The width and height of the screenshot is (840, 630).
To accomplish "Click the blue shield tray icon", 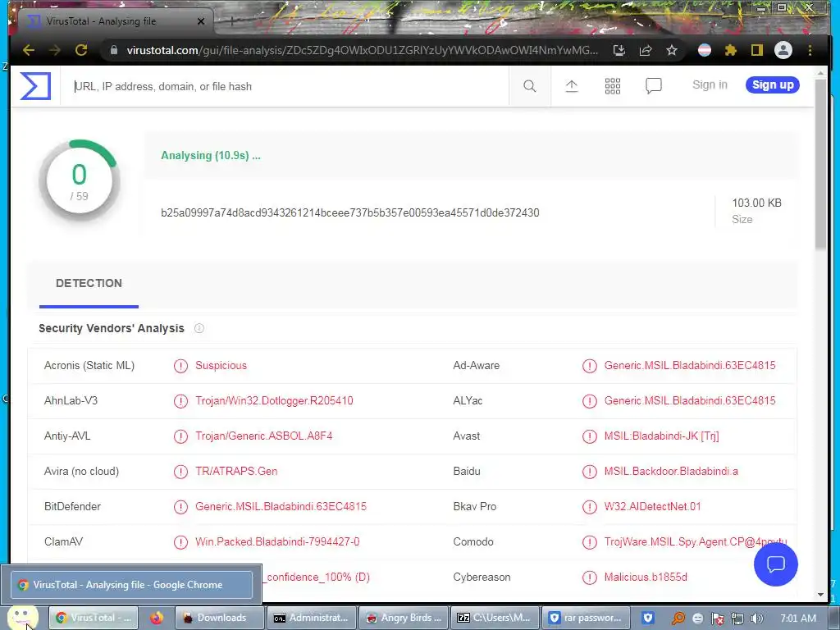I will (x=648, y=618).
